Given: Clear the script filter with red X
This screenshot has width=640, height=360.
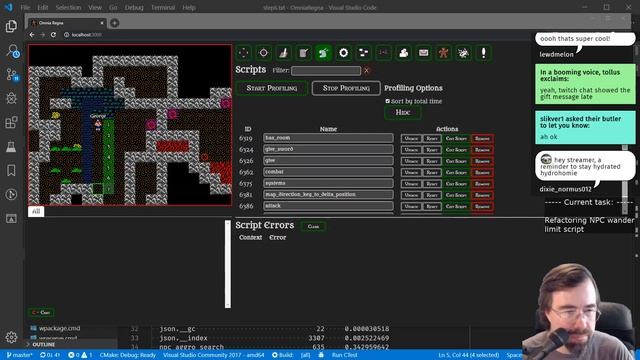Looking at the screenshot, I should pos(367,71).
